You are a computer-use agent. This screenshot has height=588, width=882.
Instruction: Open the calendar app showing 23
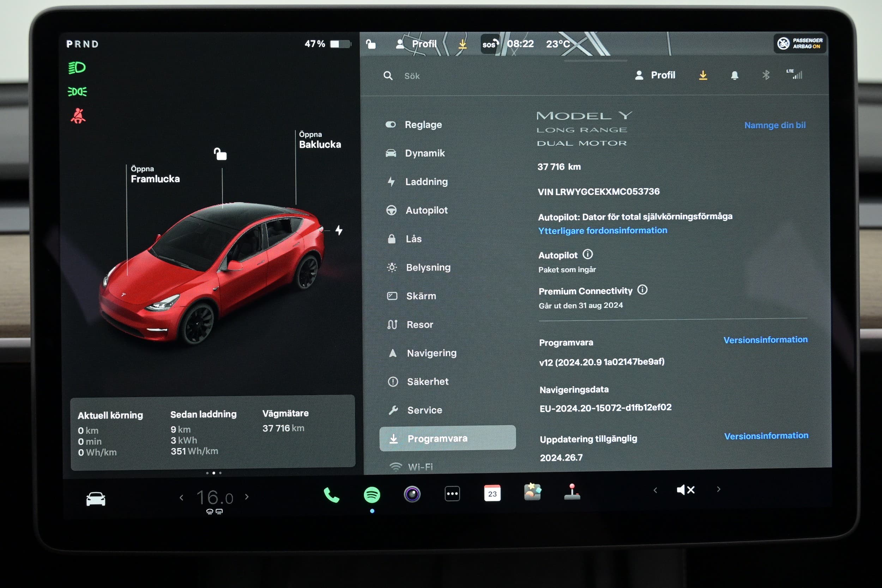tap(492, 493)
